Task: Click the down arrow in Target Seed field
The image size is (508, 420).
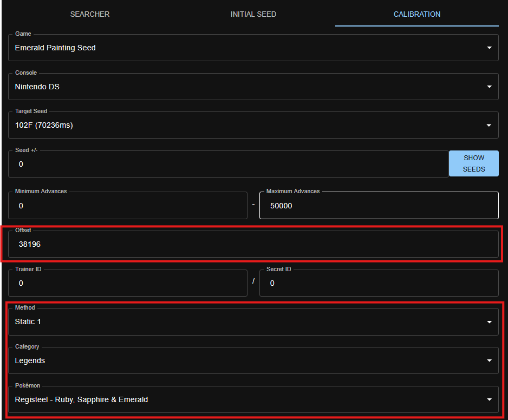Action: (x=489, y=126)
